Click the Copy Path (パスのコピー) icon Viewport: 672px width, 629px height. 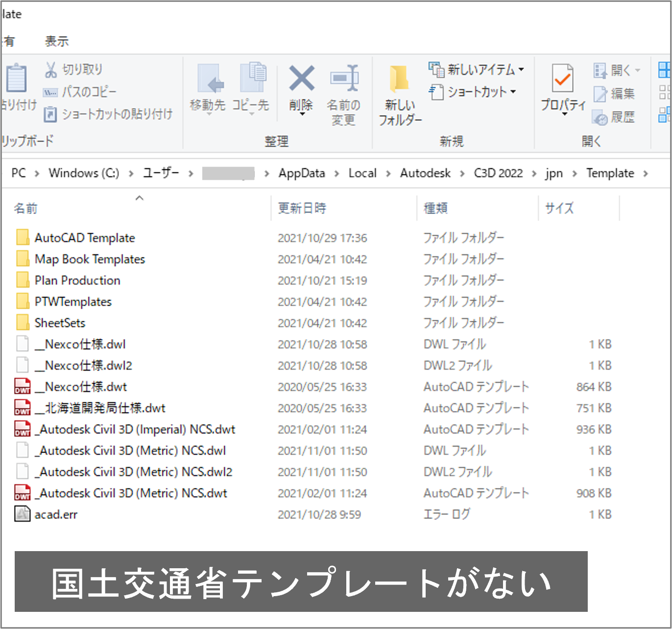tap(50, 92)
